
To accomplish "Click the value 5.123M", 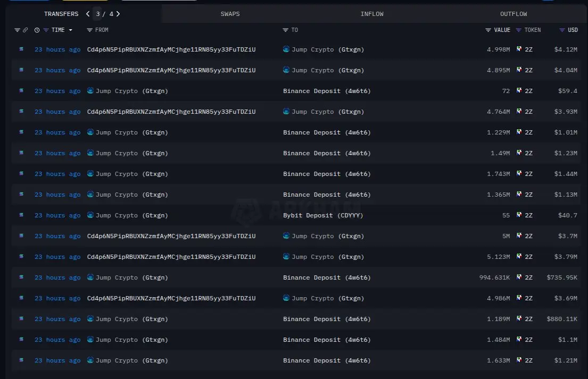I will click(499, 257).
